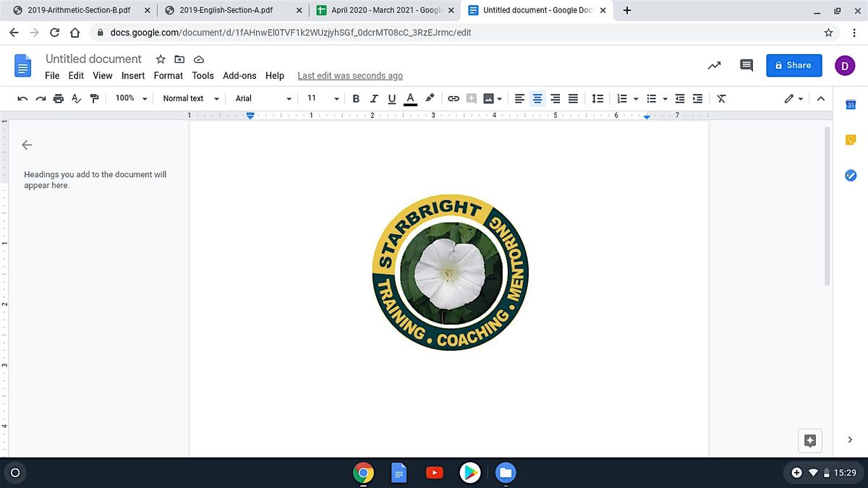Click the Clear formatting icon

click(x=721, y=98)
